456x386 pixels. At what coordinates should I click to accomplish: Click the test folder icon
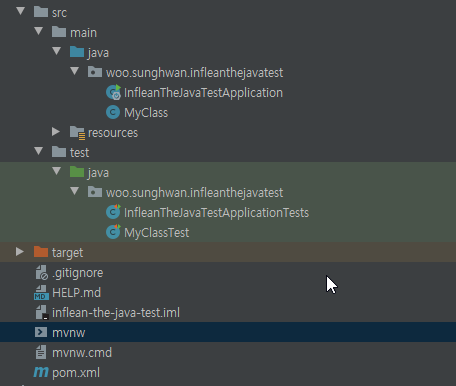click(x=59, y=152)
